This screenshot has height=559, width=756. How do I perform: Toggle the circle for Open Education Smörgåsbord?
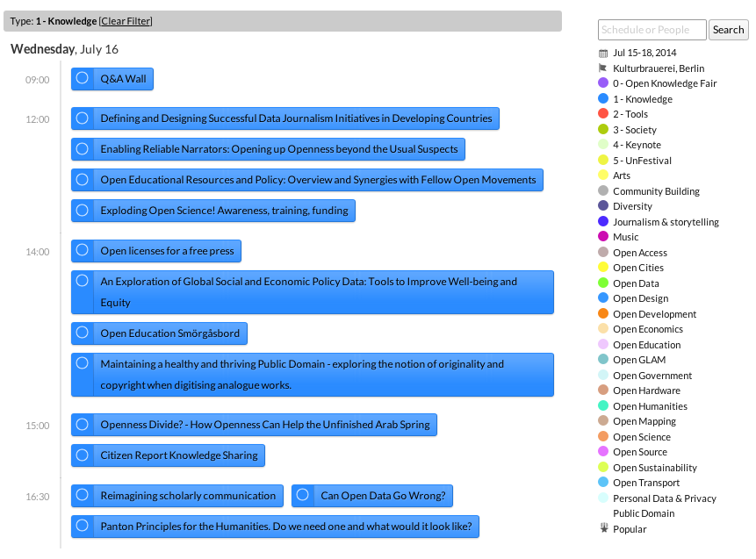click(x=83, y=333)
